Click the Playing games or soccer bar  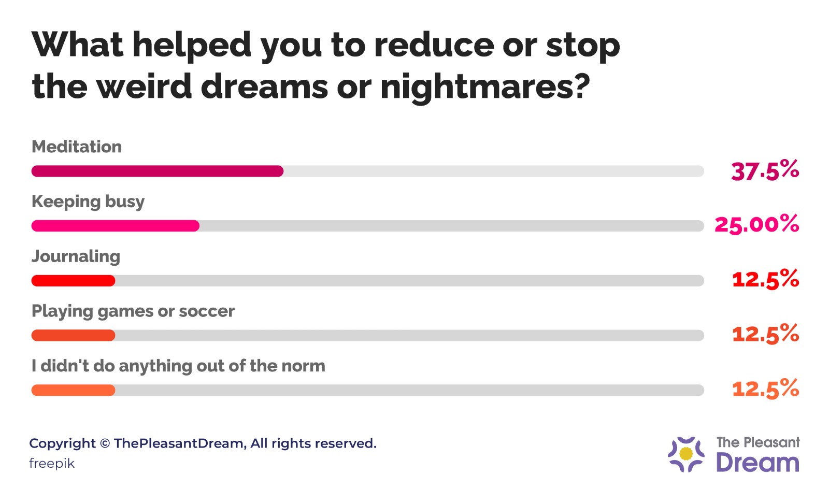click(367, 336)
